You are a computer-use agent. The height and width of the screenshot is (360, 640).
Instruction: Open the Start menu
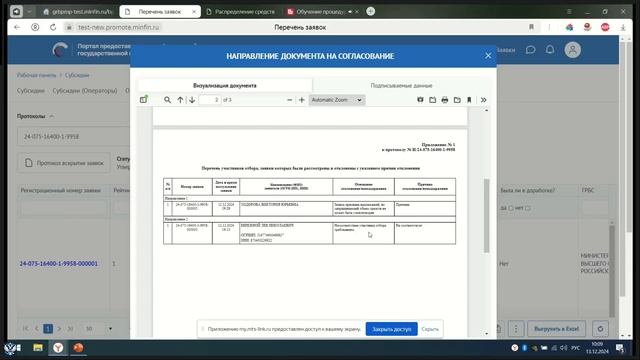tap(12, 348)
